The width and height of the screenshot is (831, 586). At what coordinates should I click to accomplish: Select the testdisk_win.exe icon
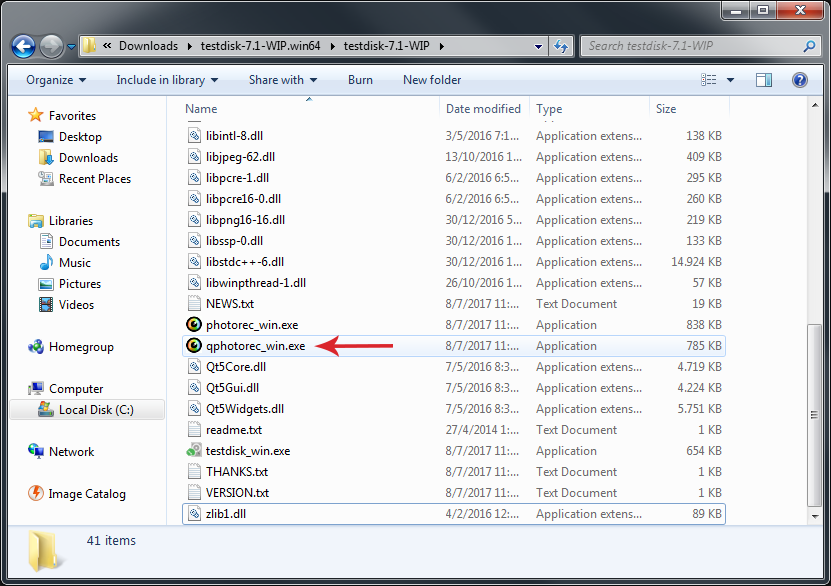point(194,450)
